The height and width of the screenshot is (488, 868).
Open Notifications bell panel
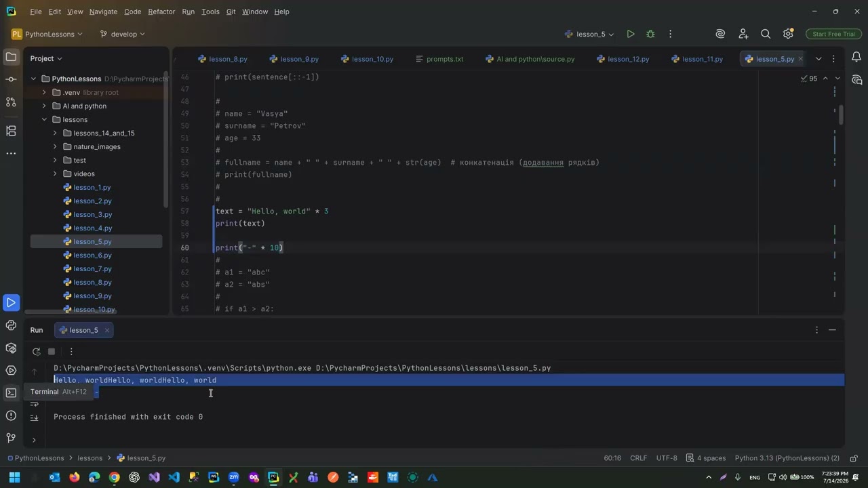[x=856, y=58]
